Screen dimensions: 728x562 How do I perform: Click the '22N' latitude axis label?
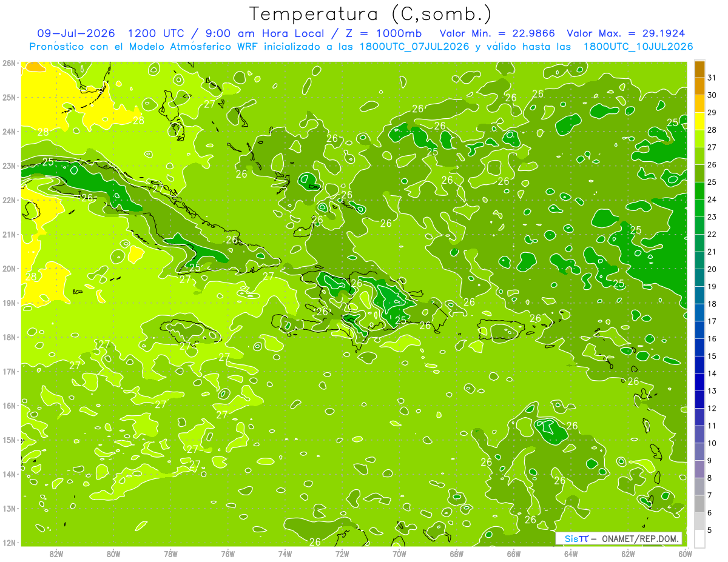point(8,199)
